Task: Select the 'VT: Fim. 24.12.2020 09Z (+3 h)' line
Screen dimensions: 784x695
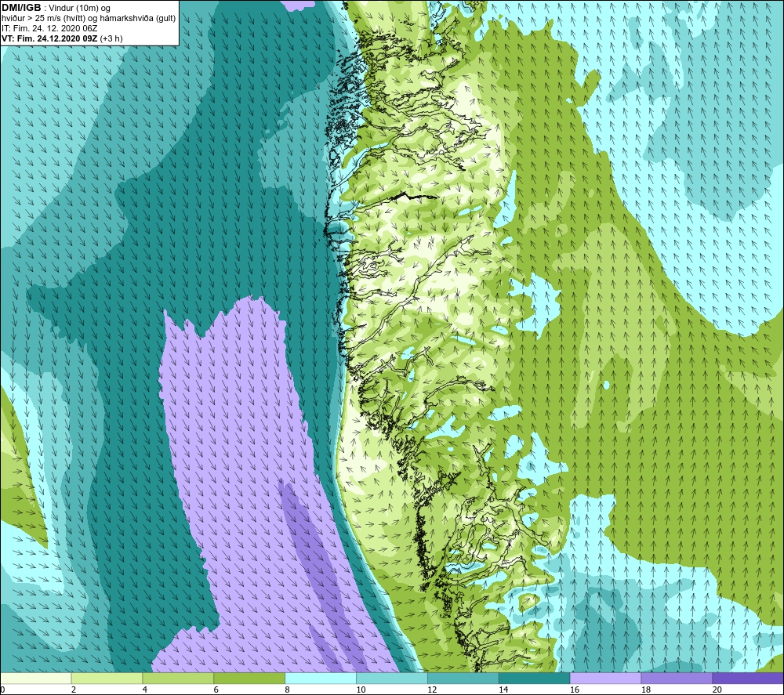Action: pos(62,38)
